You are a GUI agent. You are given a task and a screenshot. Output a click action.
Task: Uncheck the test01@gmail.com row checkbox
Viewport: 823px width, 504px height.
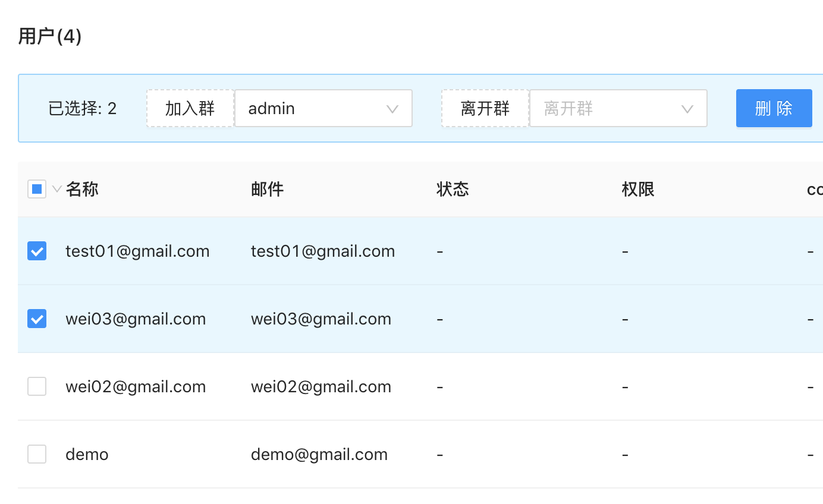point(37,251)
